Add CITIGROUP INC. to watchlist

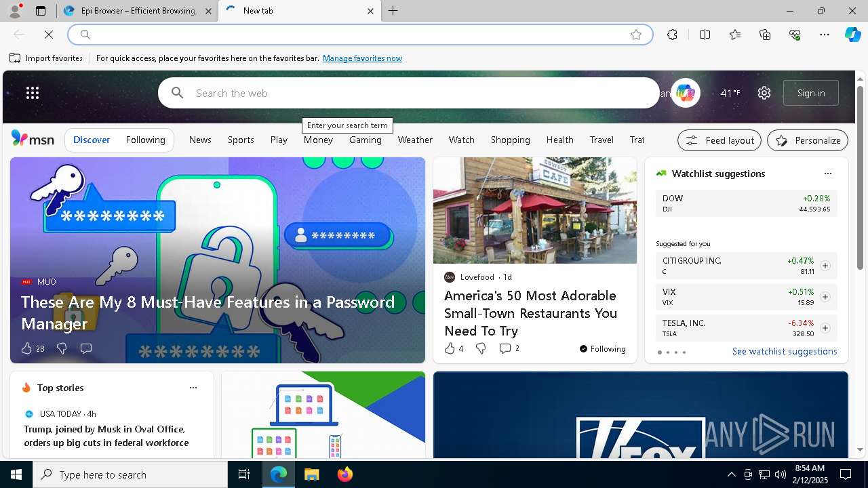click(825, 266)
